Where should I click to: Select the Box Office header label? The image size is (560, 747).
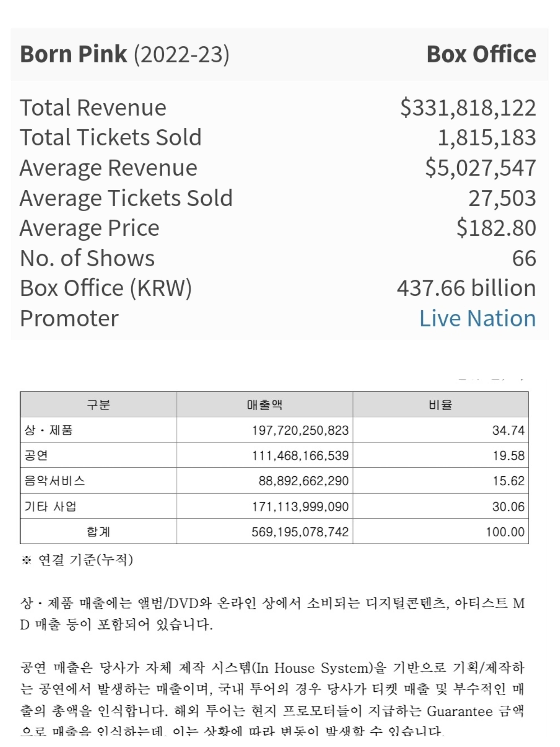pyautogui.click(x=481, y=54)
